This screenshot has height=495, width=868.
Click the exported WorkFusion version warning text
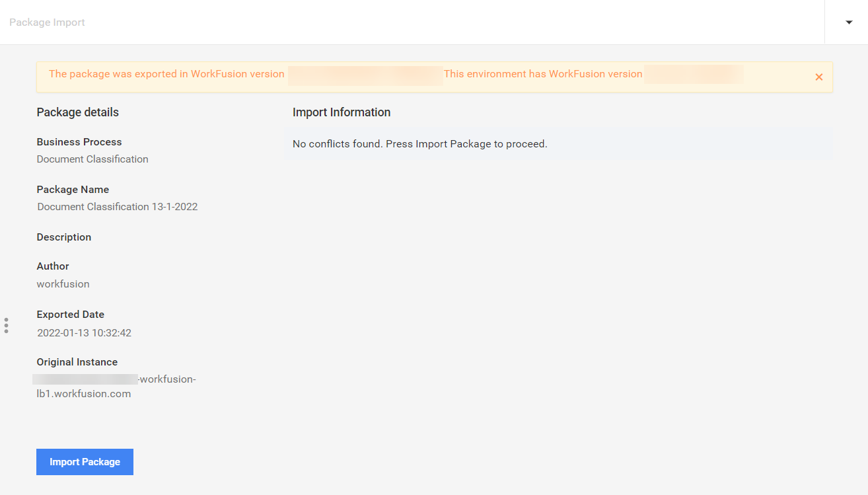point(166,74)
